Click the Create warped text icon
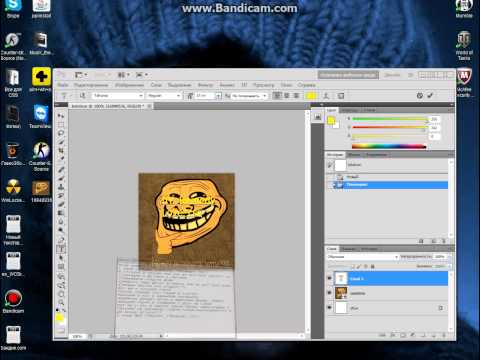 (x=326, y=96)
